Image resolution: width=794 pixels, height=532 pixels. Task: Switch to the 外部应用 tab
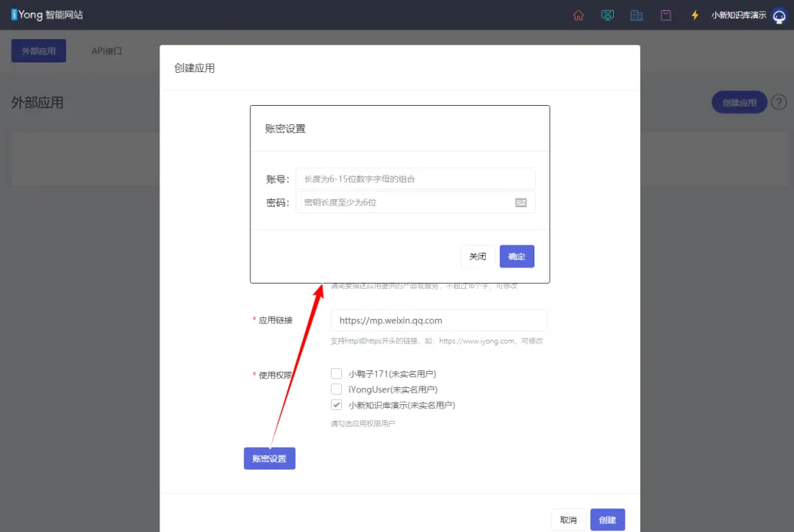pyautogui.click(x=38, y=51)
